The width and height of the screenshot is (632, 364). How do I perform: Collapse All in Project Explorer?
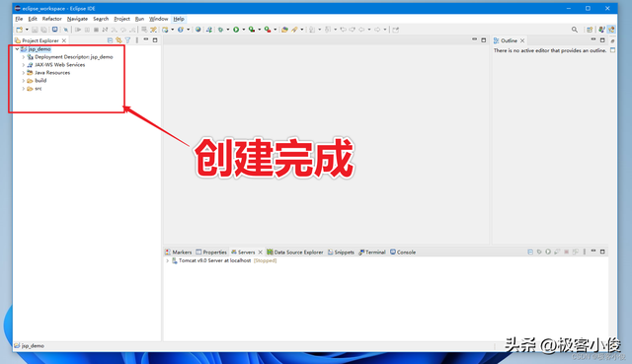tap(110, 40)
